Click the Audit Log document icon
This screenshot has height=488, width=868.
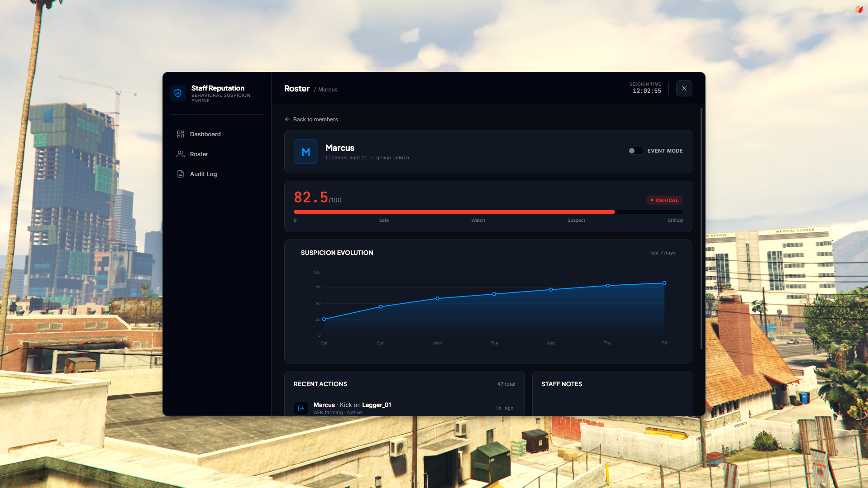(181, 174)
